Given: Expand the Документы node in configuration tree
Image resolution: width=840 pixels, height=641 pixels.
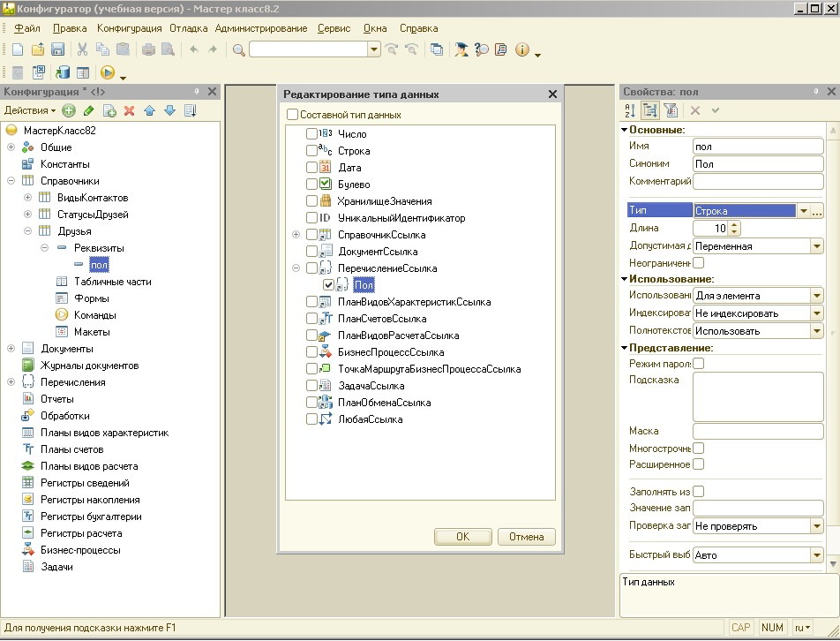Looking at the screenshot, I should (x=11, y=349).
